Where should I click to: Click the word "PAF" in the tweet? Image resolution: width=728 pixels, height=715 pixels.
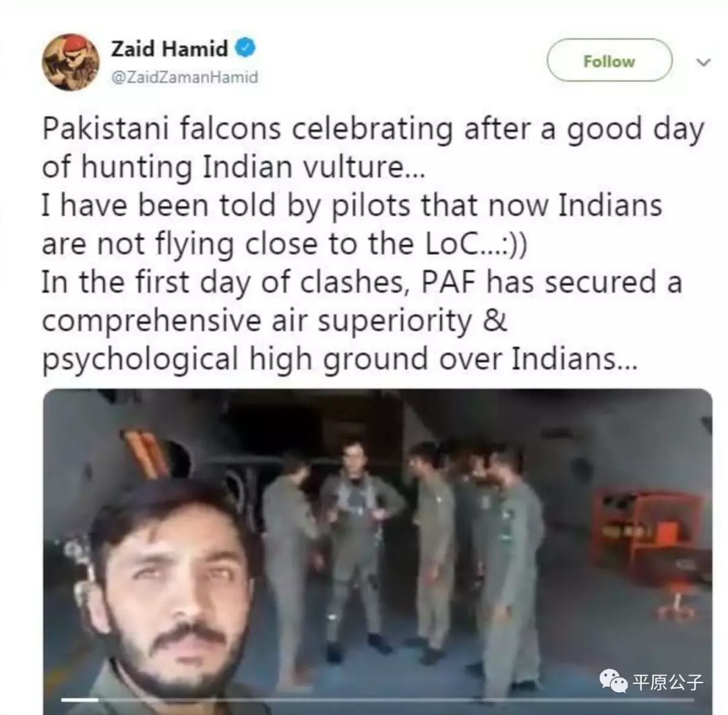coord(448,282)
